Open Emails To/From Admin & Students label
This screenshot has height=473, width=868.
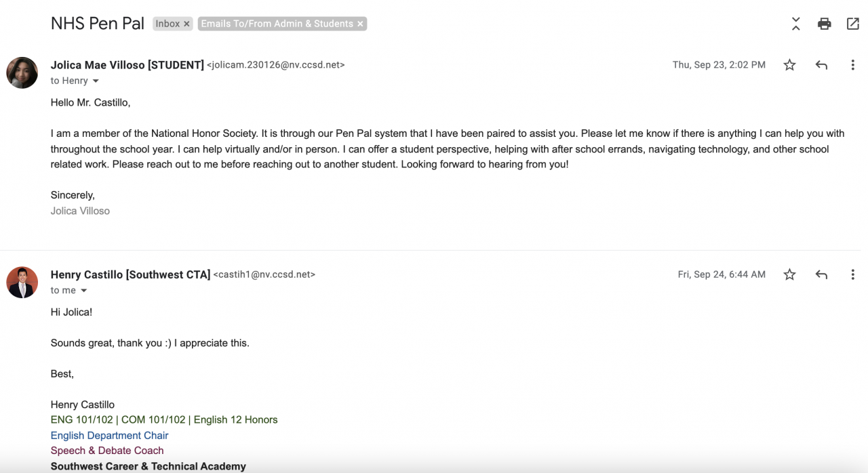point(277,24)
